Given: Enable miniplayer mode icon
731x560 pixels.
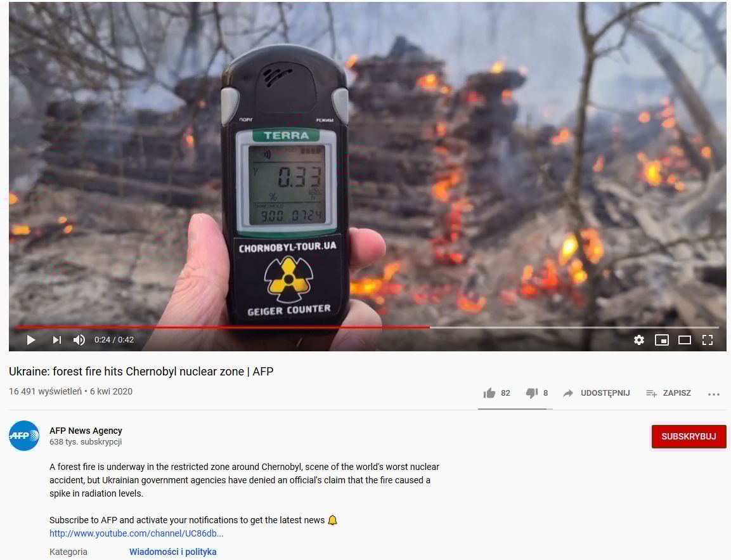Looking at the screenshot, I should click(x=661, y=340).
